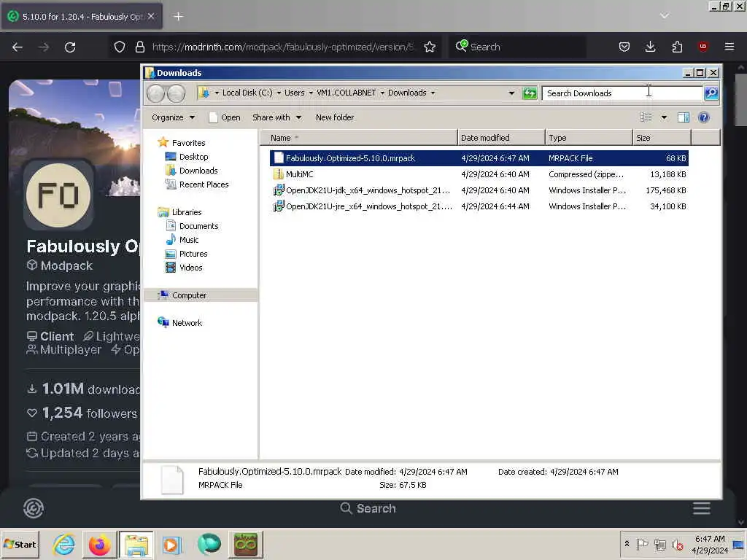Click the Explorer refresh green arrows button
This screenshot has height=560, width=747.
(x=530, y=93)
